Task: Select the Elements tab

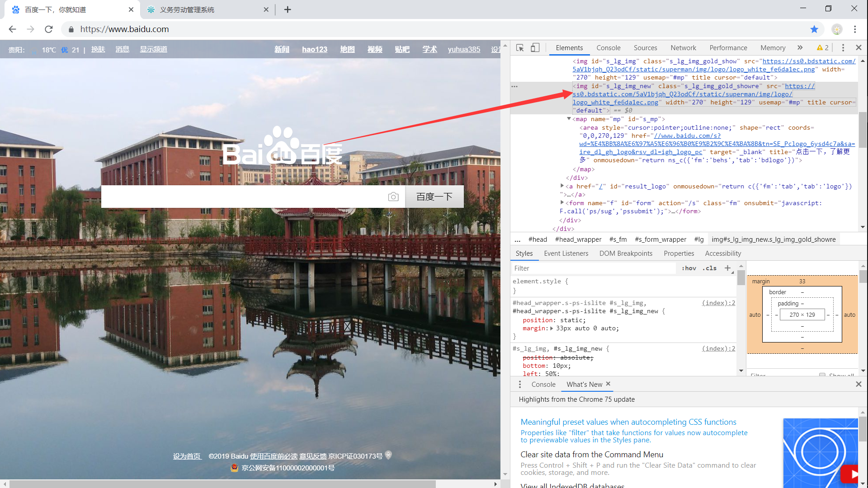Action: point(570,48)
